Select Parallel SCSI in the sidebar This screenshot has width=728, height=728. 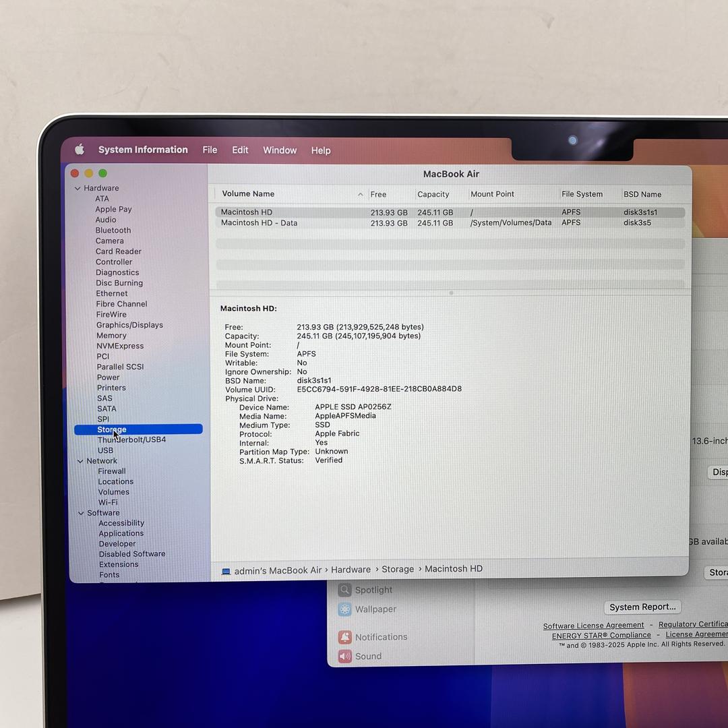120,367
